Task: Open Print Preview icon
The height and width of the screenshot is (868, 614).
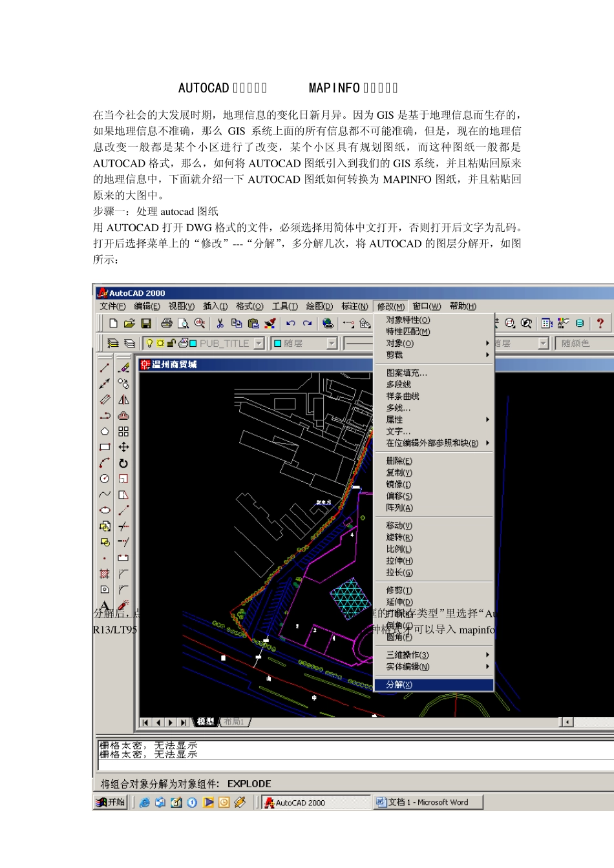Action: click(x=183, y=323)
